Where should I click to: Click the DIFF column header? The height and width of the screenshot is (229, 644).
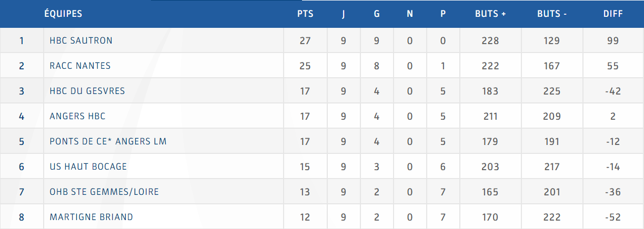[x=613, y=14]
